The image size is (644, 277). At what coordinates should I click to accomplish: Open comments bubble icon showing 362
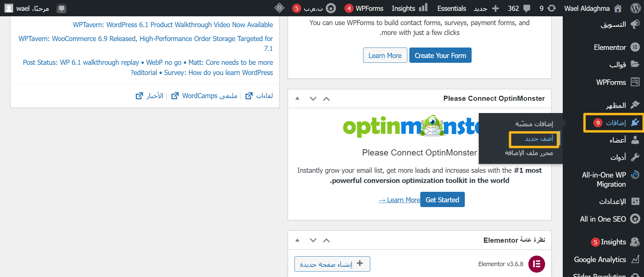527,8
